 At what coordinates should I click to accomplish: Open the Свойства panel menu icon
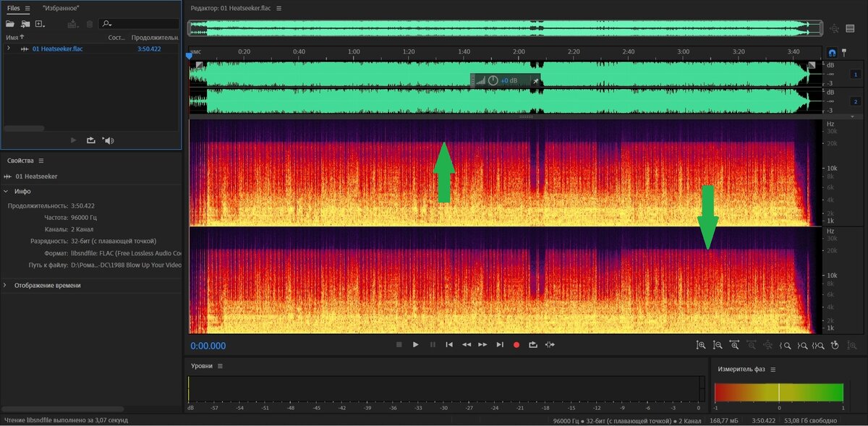point(41,161)
